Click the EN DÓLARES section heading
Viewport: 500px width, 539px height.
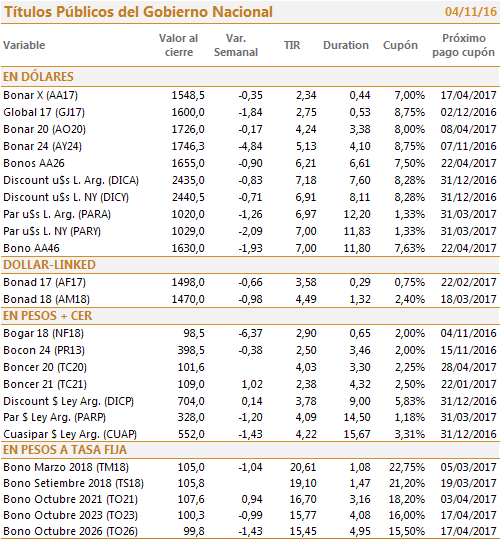tap(38, 76)
